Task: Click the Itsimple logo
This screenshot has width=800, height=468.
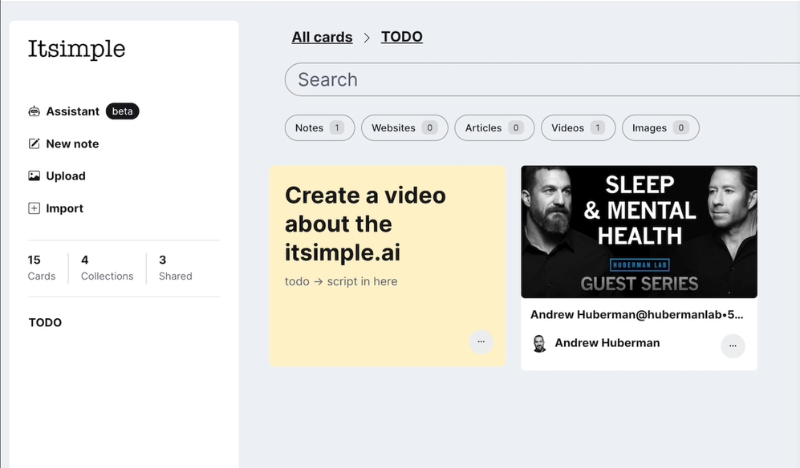Action: coord(76,50)
